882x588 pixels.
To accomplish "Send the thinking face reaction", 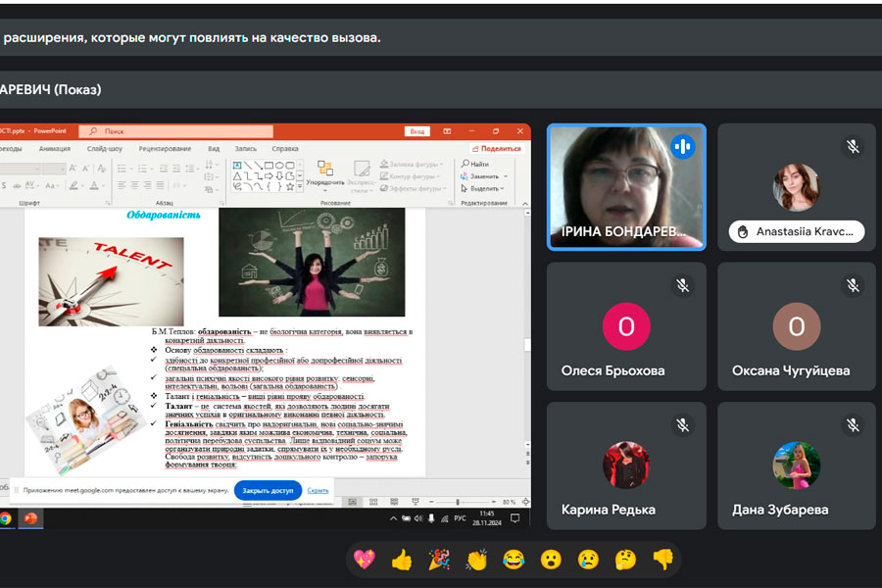I will point(625,560).
